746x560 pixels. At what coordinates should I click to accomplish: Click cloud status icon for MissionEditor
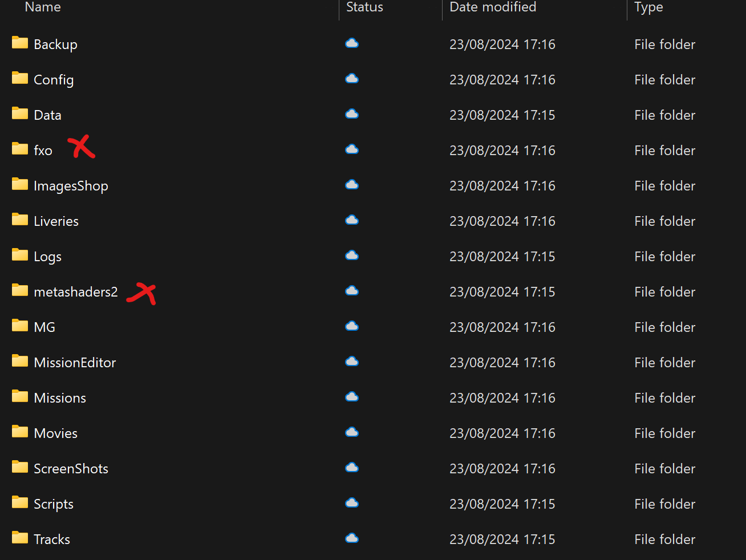pos(352,362)
